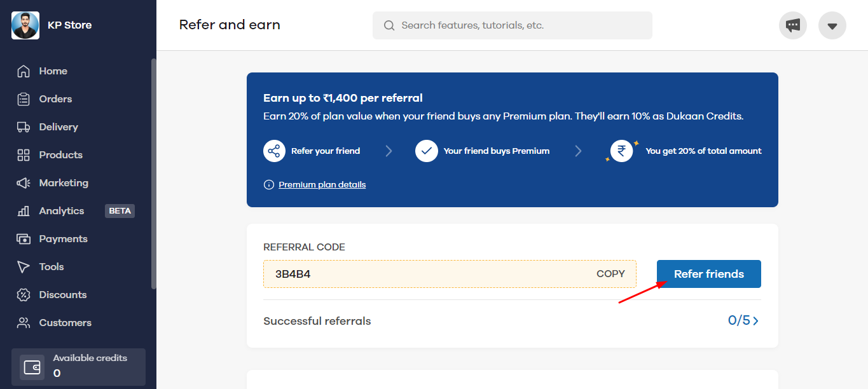The image size is (868, 389).
Task: Click the KP Store profile avatar
Action: coord(25,25)
